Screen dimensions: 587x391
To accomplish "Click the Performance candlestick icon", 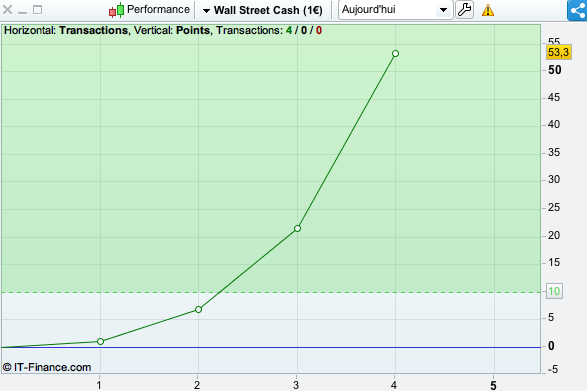I will (x=116, y=10).
